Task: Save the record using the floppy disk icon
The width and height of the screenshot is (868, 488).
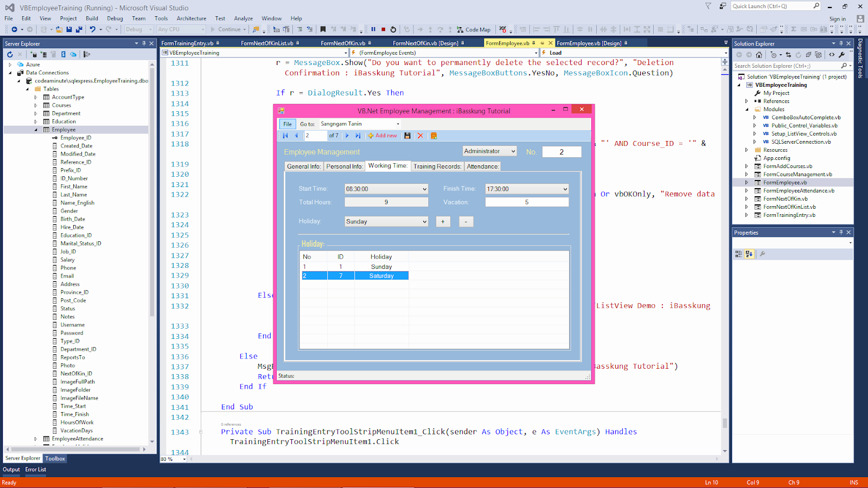Action: 407,136
